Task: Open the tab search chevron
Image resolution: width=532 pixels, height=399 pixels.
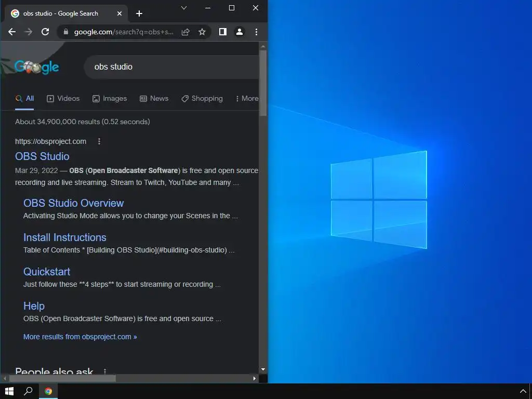Action: 184,8
